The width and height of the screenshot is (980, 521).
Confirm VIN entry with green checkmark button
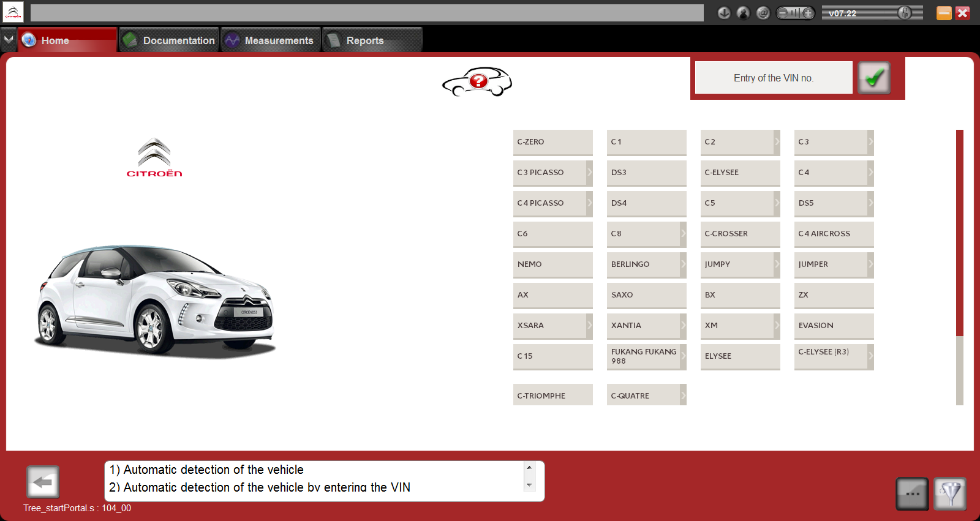point(874,78)
